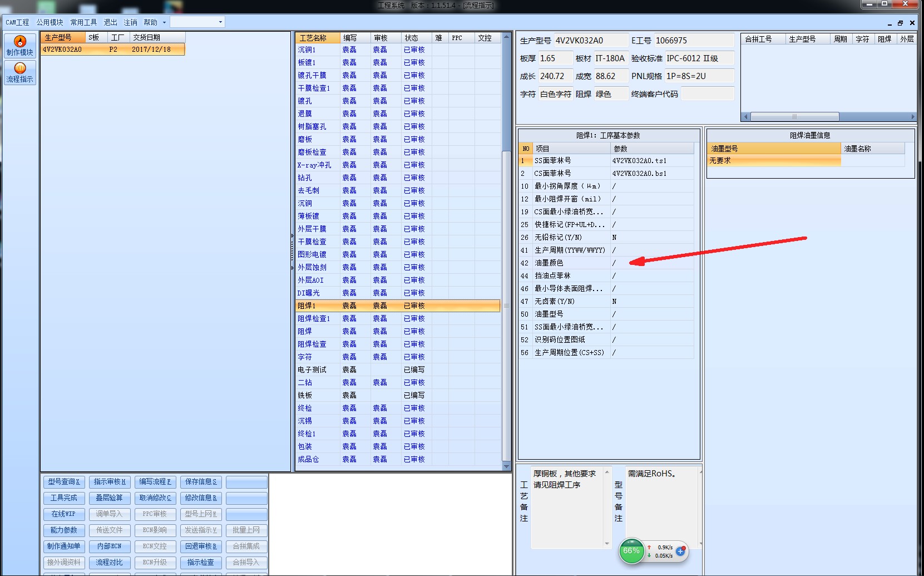
Task: Click the 工艺备注 scroll-down arrow
Action: point(607,544)
